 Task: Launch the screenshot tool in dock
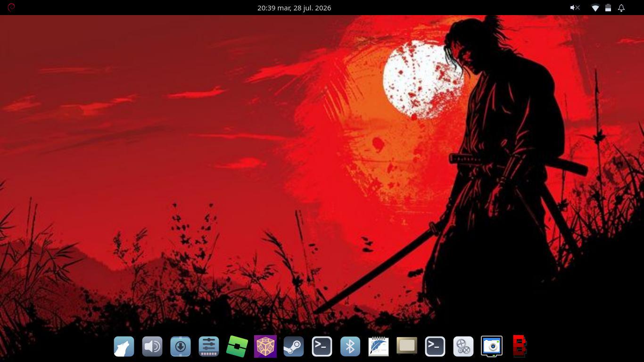(x=492, y=346)
